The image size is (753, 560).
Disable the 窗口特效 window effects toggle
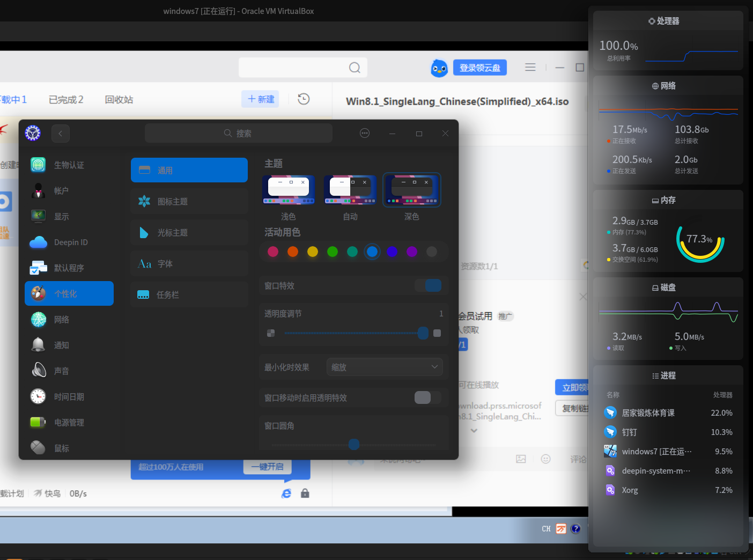[428, 285]
